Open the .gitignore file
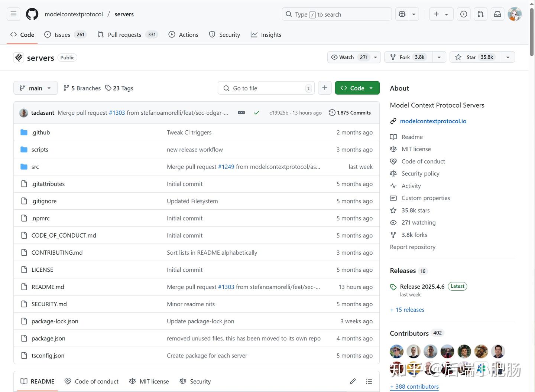535x392 pixels. [44, 201]
